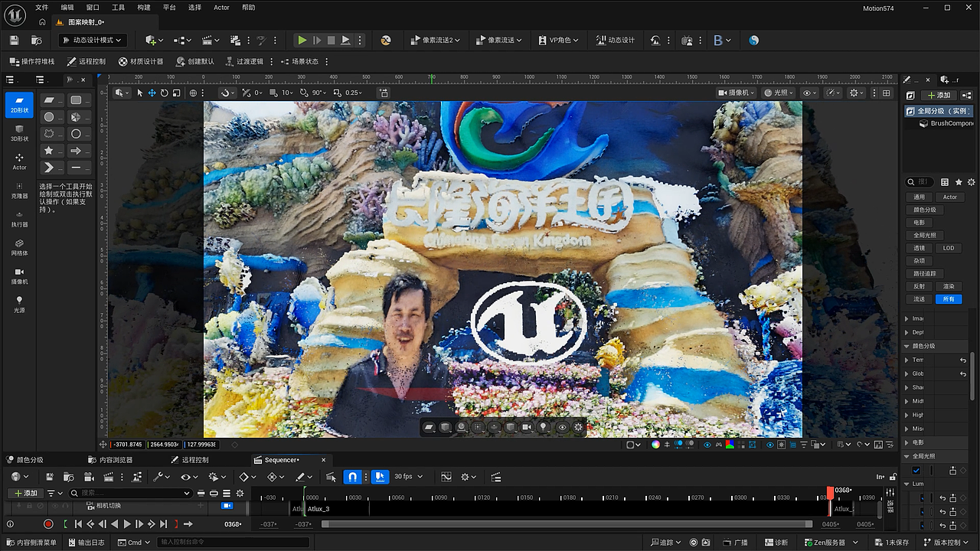This screenshot has width=980, height=551.
Task: Click the record button in Sequencer
Action: [48, 524]
